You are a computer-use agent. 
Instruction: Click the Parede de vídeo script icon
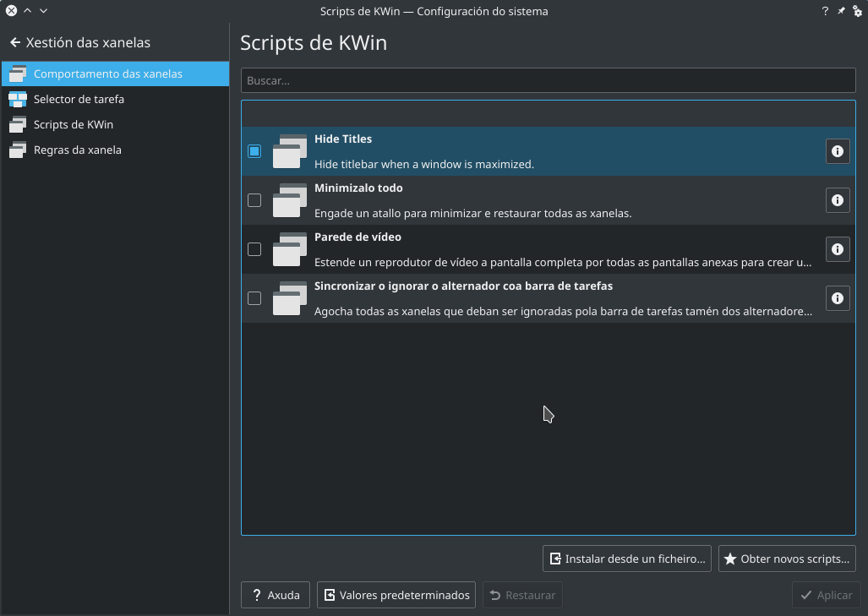pyautogui.click(x=290, y=249)
